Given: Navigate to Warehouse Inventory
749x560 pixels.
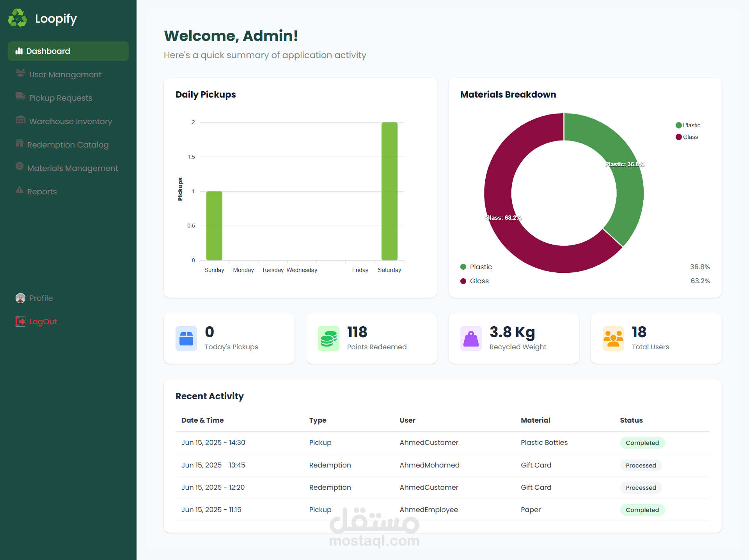Looking at the screenshot, I should pyautogui.click(x=68, y=121).
